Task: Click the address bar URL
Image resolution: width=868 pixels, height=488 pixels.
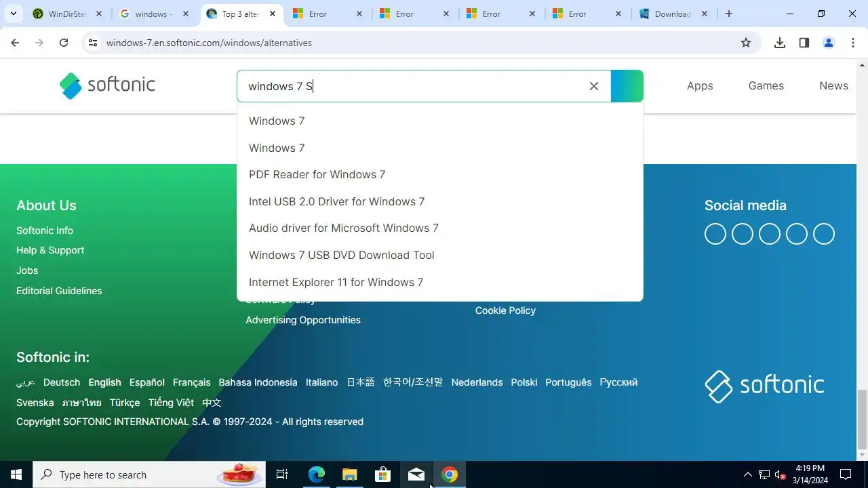Action: [209, 43]
